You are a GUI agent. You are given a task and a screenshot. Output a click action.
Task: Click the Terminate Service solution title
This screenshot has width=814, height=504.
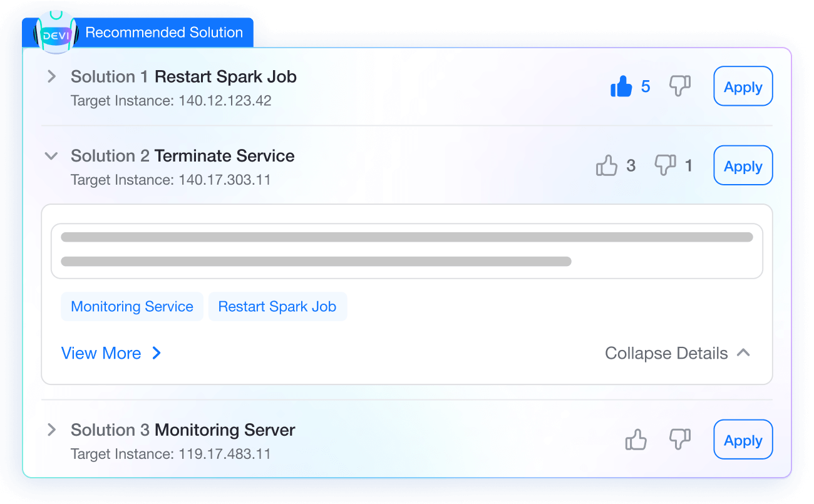224,156
